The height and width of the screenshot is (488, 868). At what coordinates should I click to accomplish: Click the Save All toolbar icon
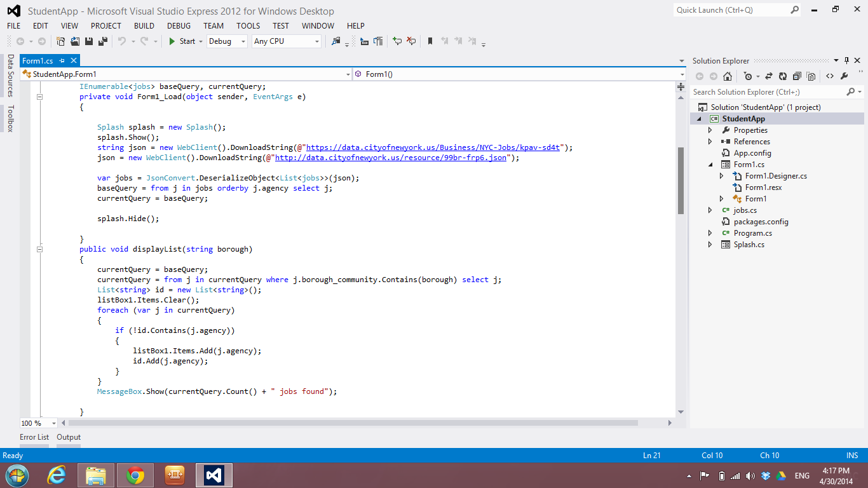103,41
